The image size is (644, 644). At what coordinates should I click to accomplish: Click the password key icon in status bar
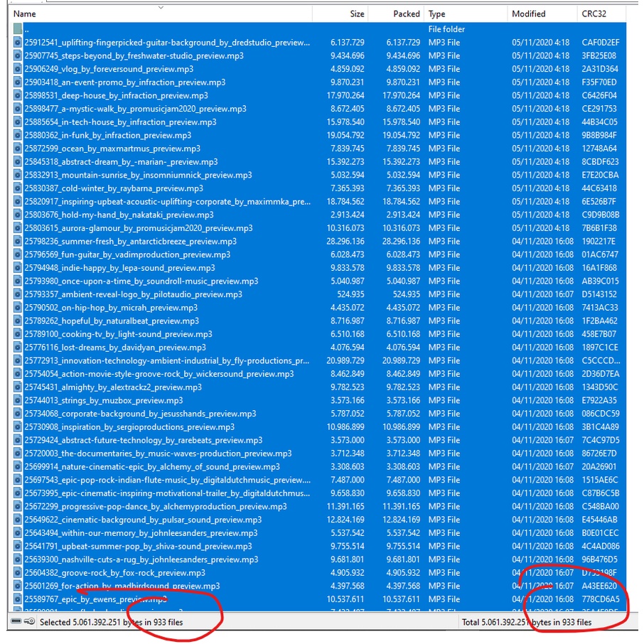coord(30,621)
